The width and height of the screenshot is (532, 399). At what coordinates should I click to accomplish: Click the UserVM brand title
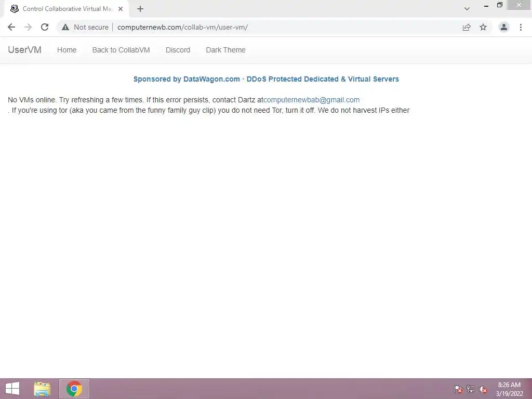pos(25,50)
